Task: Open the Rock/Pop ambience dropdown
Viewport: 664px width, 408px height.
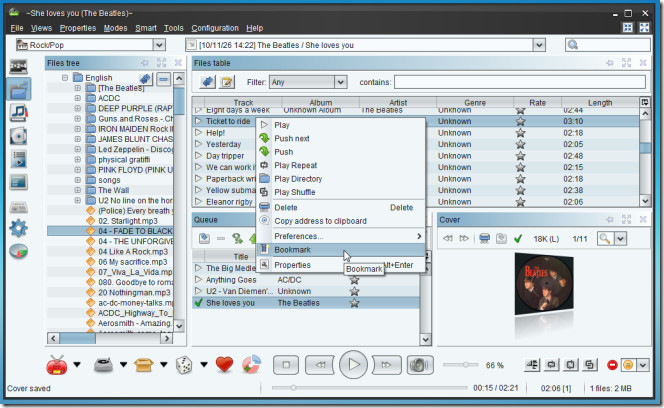Action: 159,45
